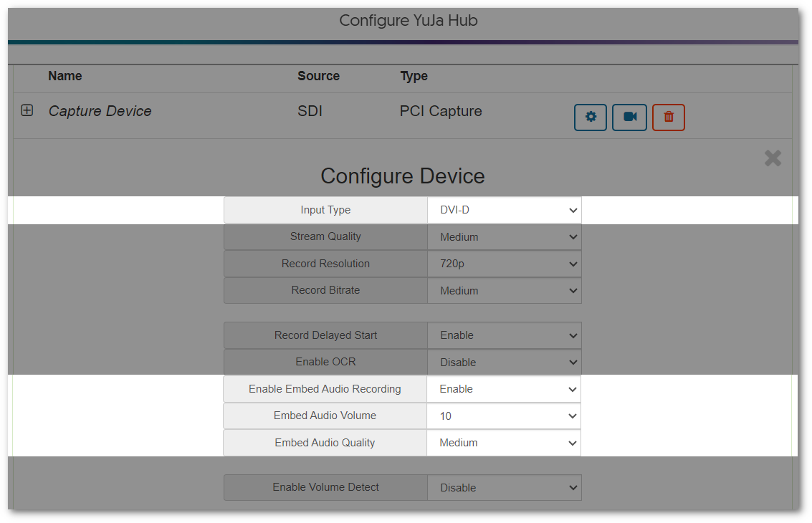This screenshot has width=812, height=523.
Task: Open the Record Bitrate dropdown
Action: (504, 290)
